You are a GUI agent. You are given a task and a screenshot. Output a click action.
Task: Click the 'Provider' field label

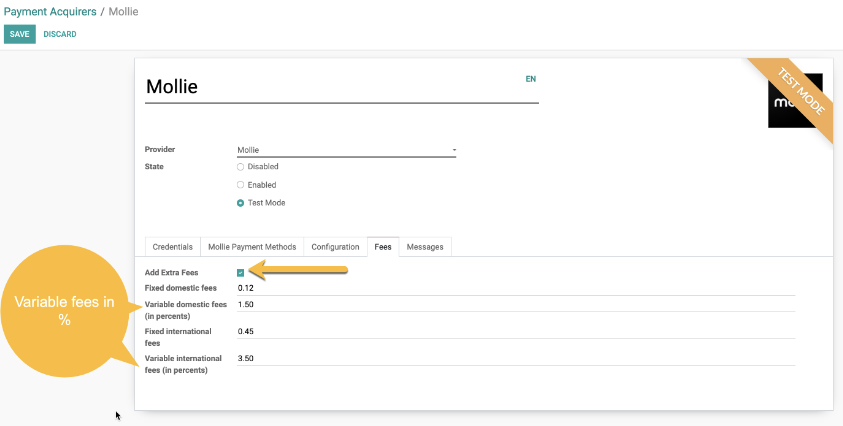(160, 149)
